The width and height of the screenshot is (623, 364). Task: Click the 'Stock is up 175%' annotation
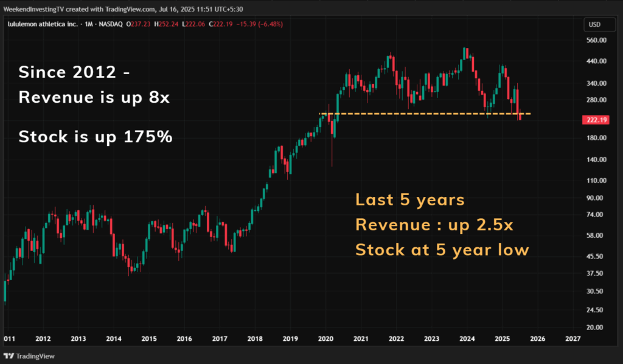click(x=96, y=137)
